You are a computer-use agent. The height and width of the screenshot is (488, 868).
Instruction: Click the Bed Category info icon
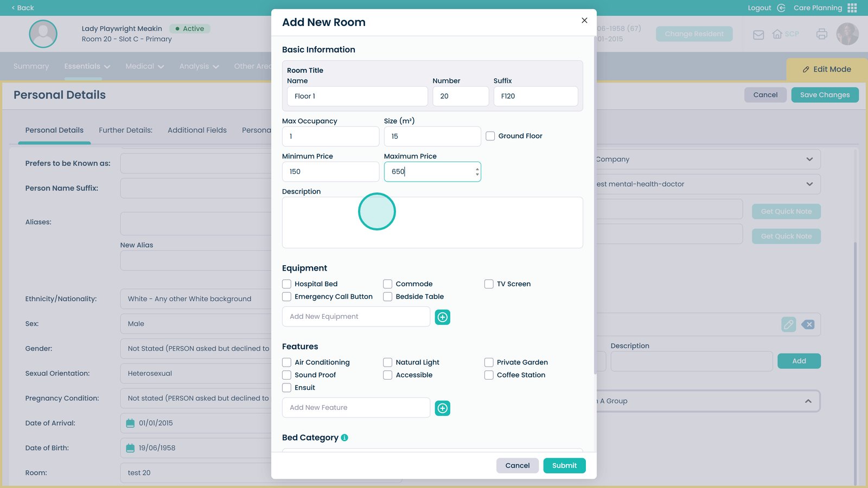tap(344, 438)
